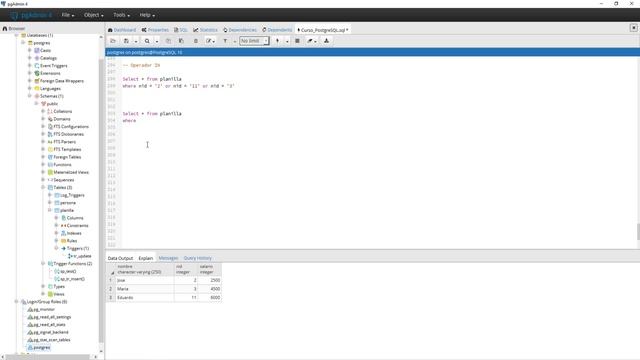
Task: Switch to the Dashboard tab
Action: pyautogui.click(x=122, y=30)
